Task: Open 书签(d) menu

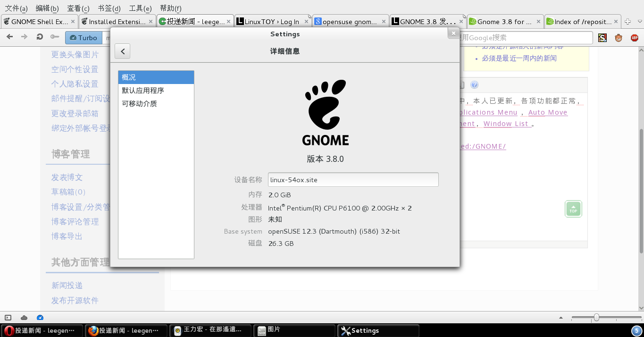Action: click(109, 8)
